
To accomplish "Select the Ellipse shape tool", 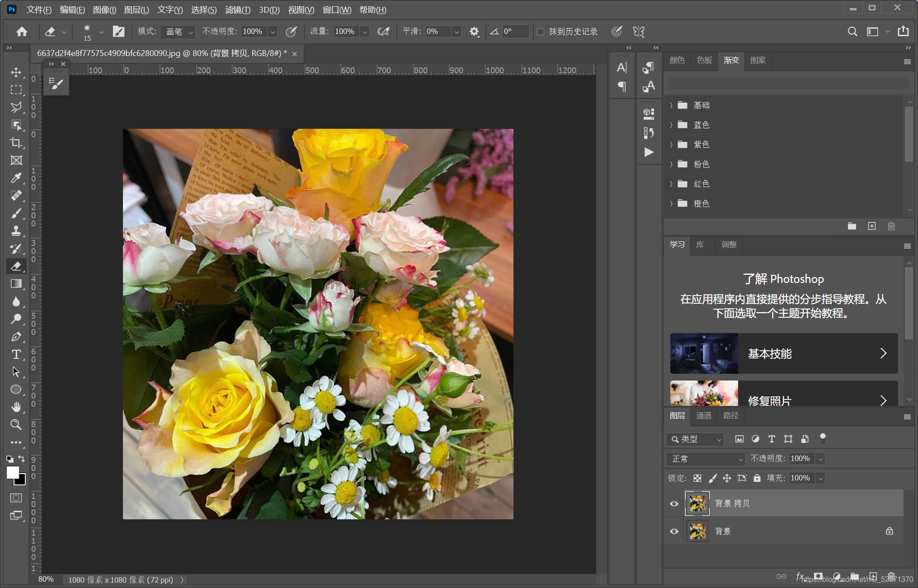I will point(16,389).
